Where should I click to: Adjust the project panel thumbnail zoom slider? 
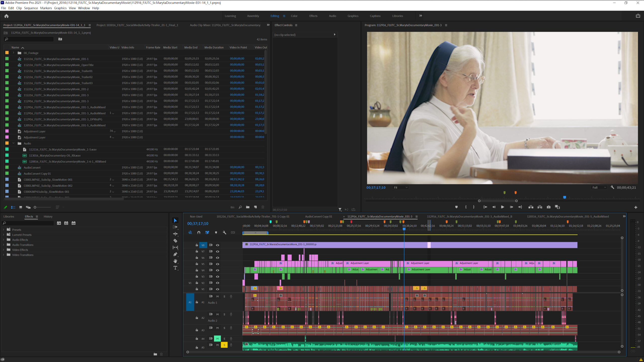click(x=35, y=207)
